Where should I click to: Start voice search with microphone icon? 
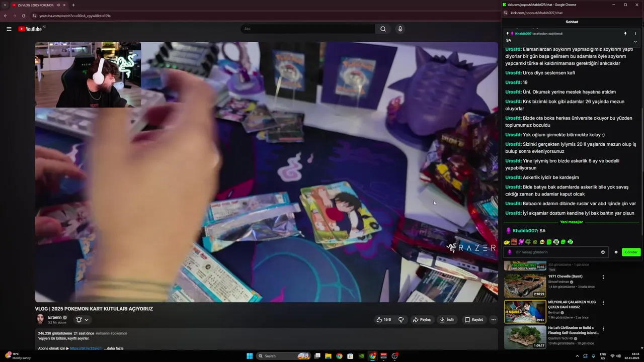(x=400, y=29)
